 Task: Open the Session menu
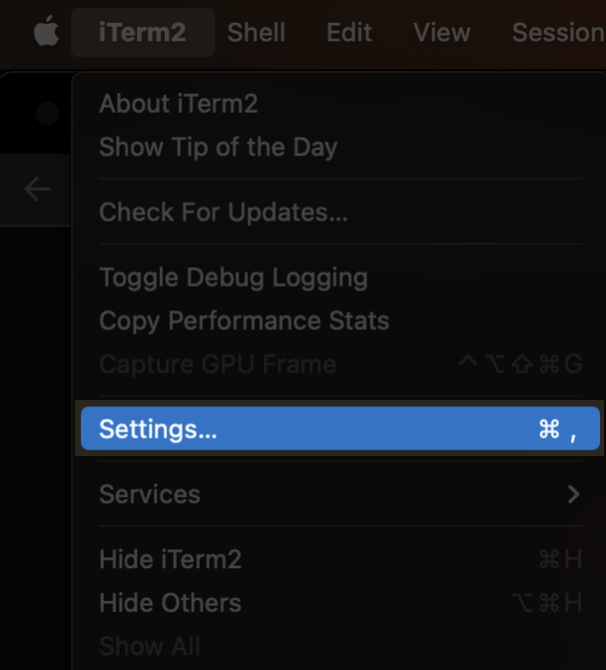pos(557,32)
